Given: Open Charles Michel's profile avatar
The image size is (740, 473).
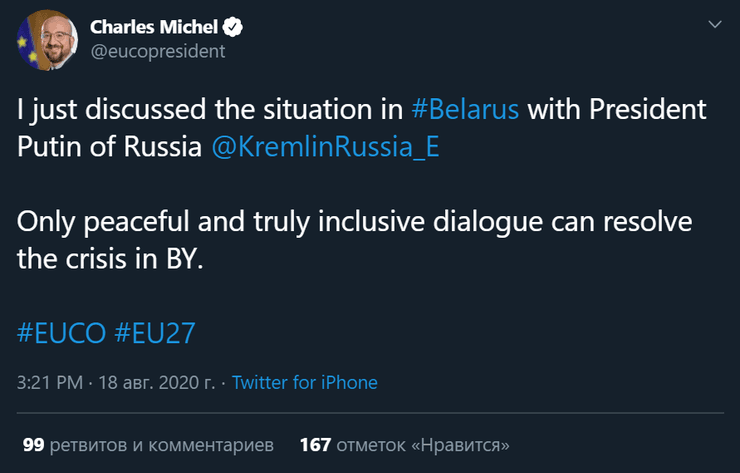Looking at the screenshot, I should coord(45,40).
